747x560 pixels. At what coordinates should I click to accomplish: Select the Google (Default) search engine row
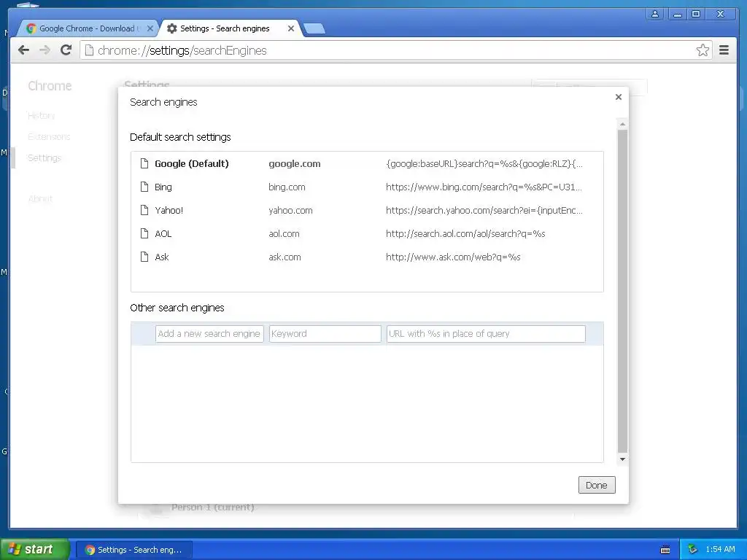click(x=367, y=164)
